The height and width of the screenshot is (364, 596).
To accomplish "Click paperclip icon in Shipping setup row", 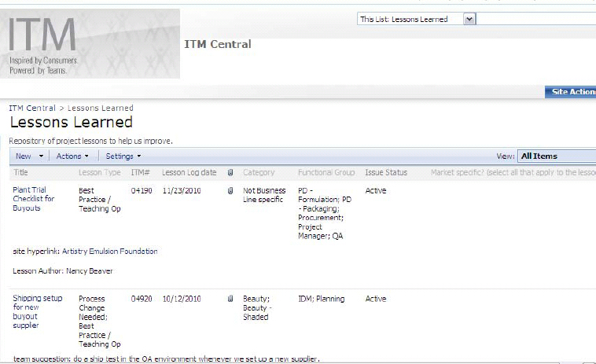I will coord(230,299).
